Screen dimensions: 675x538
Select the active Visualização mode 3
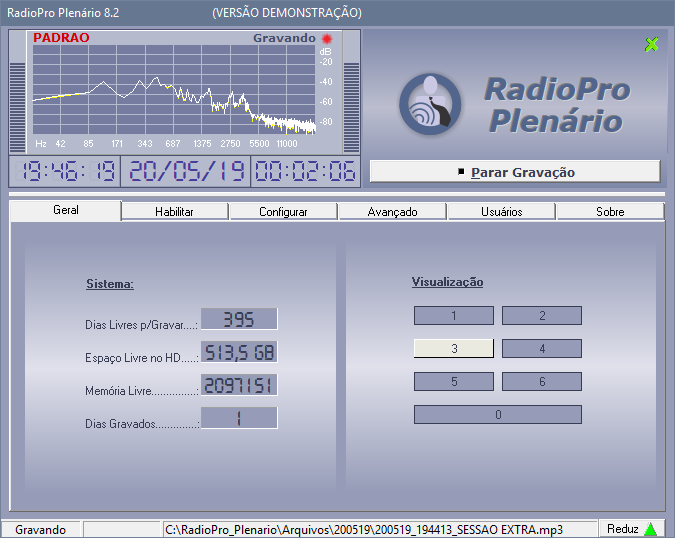tap(454, 349)
